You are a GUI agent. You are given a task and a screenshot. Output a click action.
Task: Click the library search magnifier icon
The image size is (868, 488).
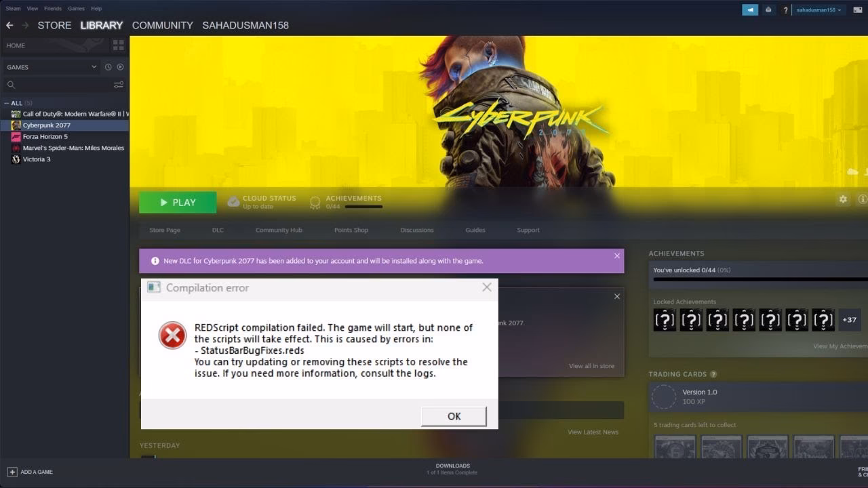11,85
